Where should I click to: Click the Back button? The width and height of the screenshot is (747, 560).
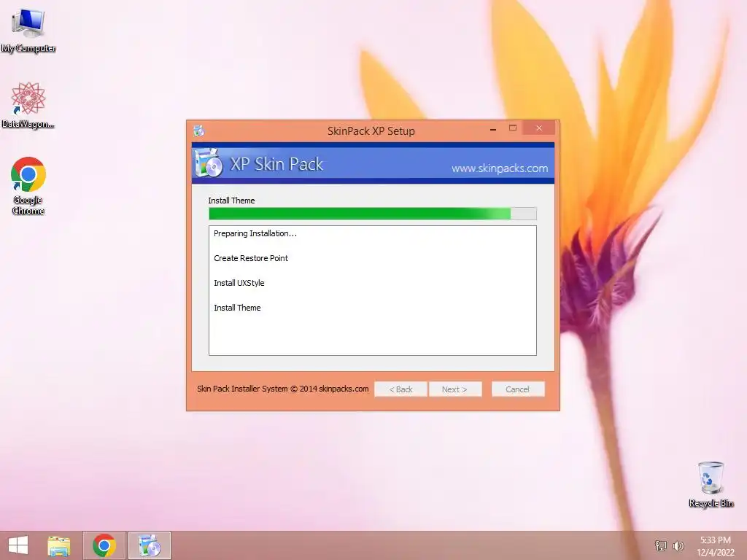coord(400,389)
